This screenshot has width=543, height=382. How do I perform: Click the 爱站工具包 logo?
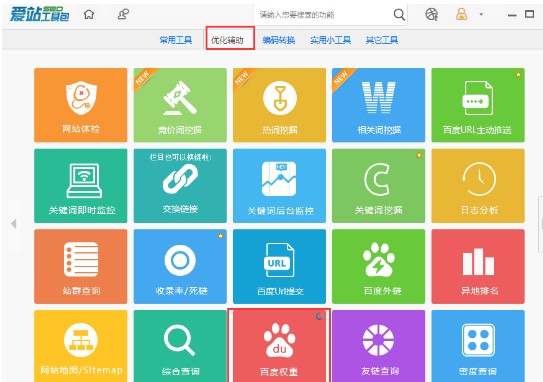39,14
